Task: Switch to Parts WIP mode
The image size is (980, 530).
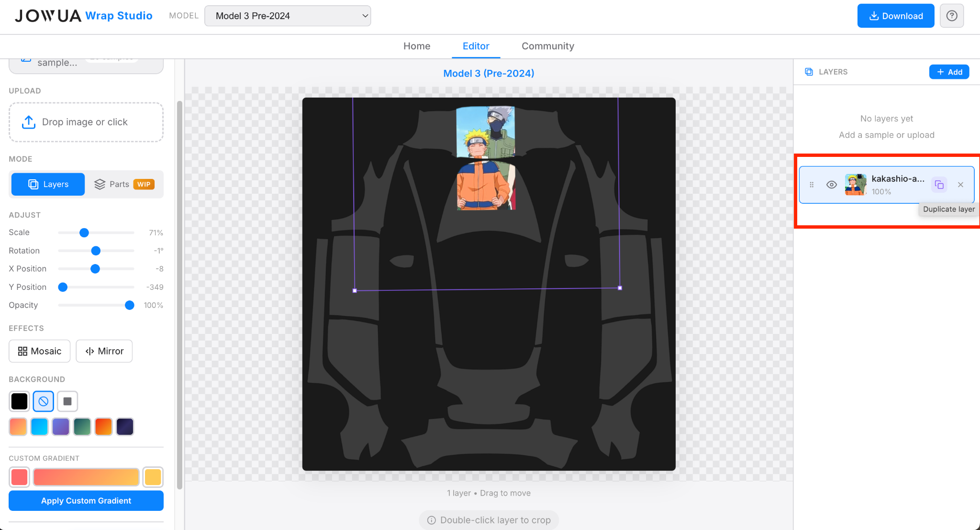Action: click(x=124, y=184)
